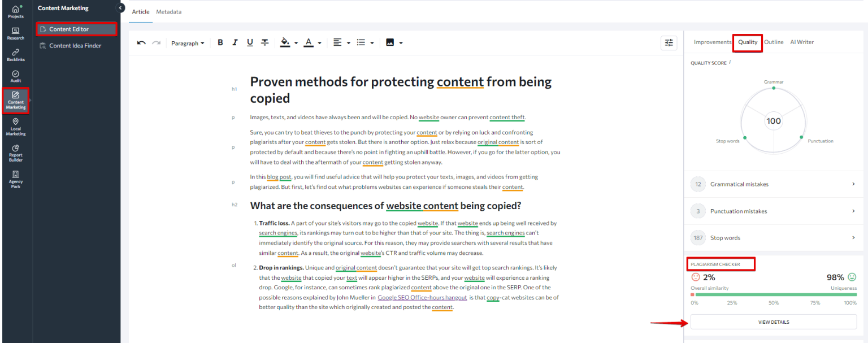
Task: Toggle bold formatting in the editor toolbar
Action: tap(220, 42)
